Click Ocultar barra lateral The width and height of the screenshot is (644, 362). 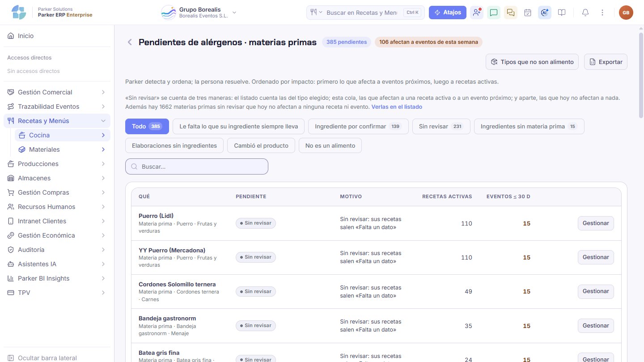pos(57,358)
